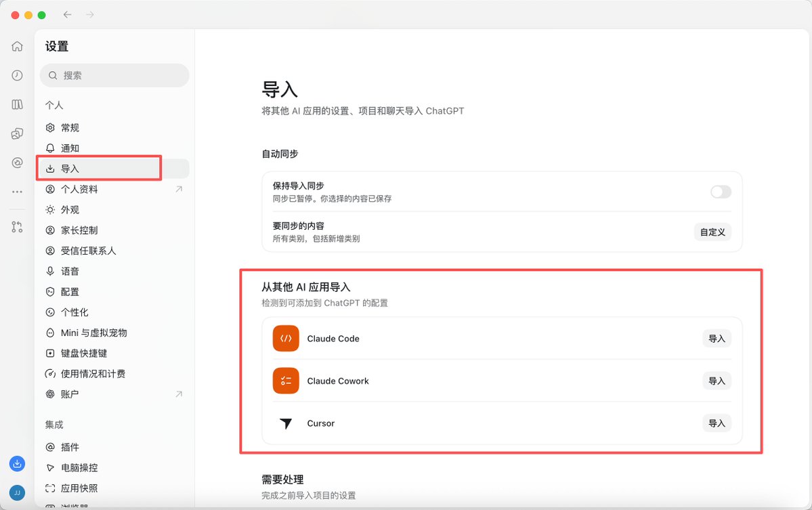Viewport: 812px width, 510px height.
Task: Open 受信任联系人 settings
Action: click(114, 251)
